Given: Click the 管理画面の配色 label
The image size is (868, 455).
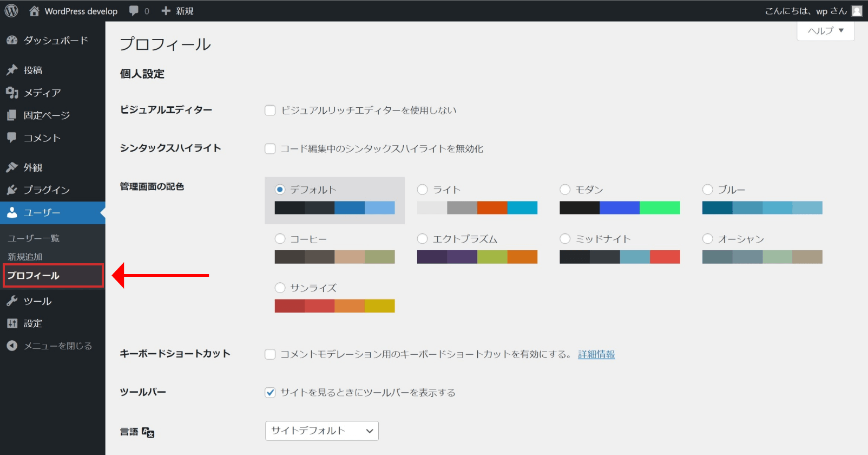Looking at the screenshot, I should [152, 186].
